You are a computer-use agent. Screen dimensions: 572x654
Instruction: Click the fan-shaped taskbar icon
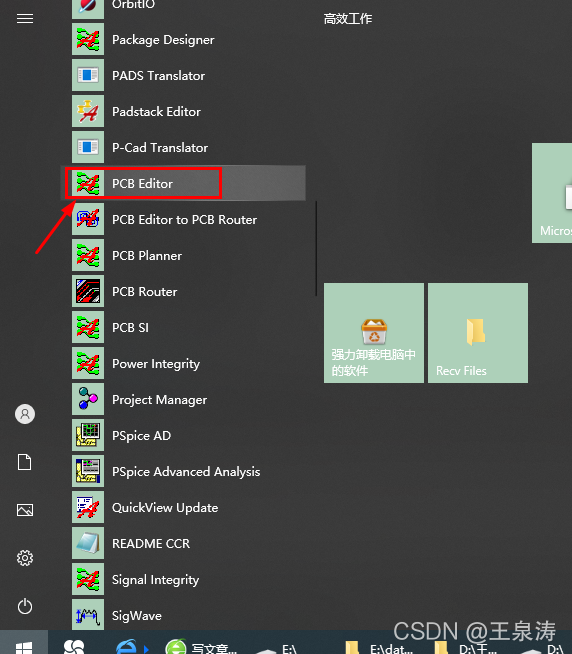[x=74, y=647]
